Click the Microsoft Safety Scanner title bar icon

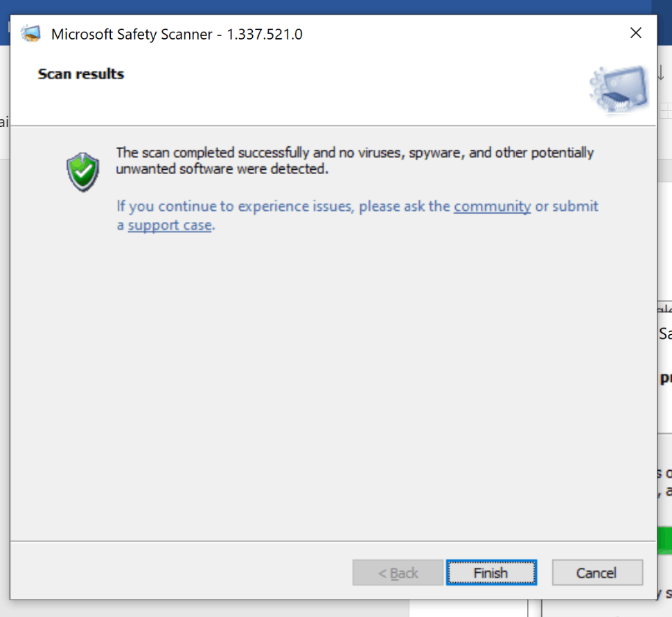point(31,34)
